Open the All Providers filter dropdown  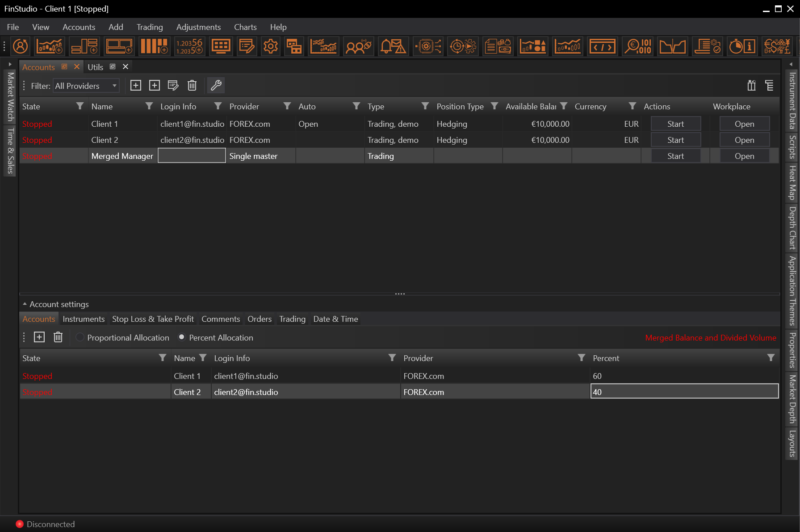pyautogui.click(x=86, y=86)
